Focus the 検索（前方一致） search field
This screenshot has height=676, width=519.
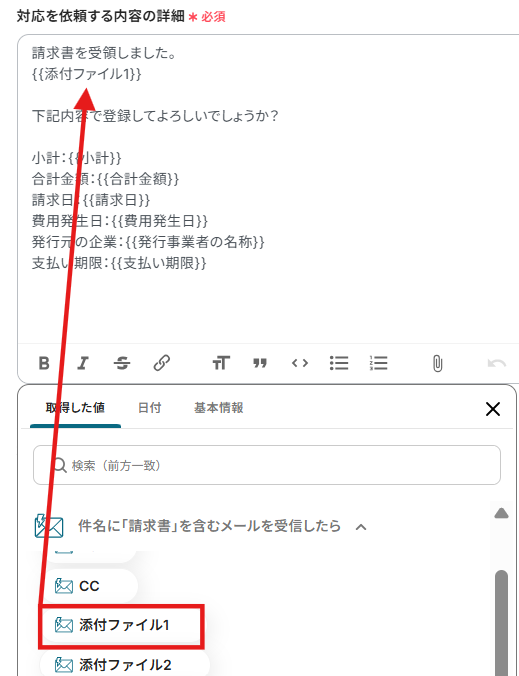[267, 465]
